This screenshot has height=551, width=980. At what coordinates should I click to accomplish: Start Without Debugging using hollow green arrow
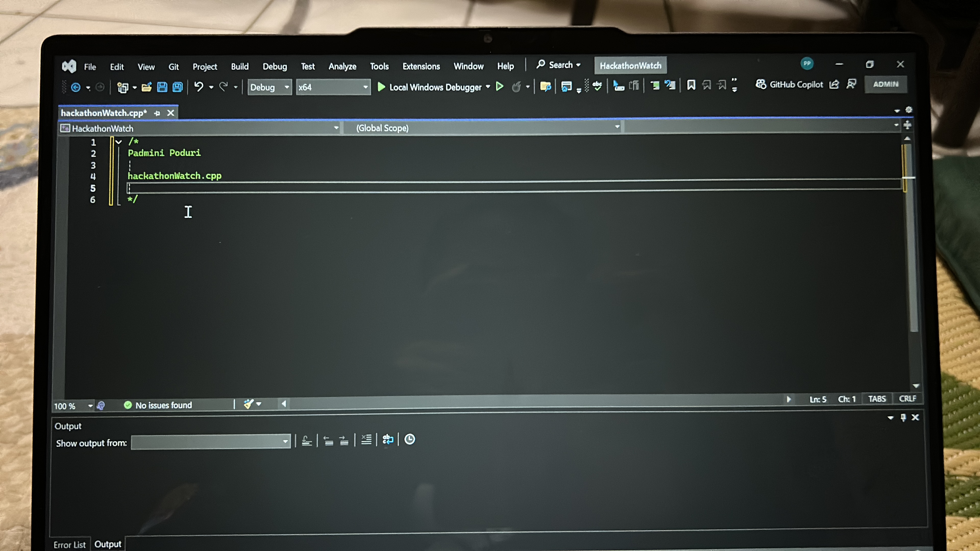pos(499,87)
